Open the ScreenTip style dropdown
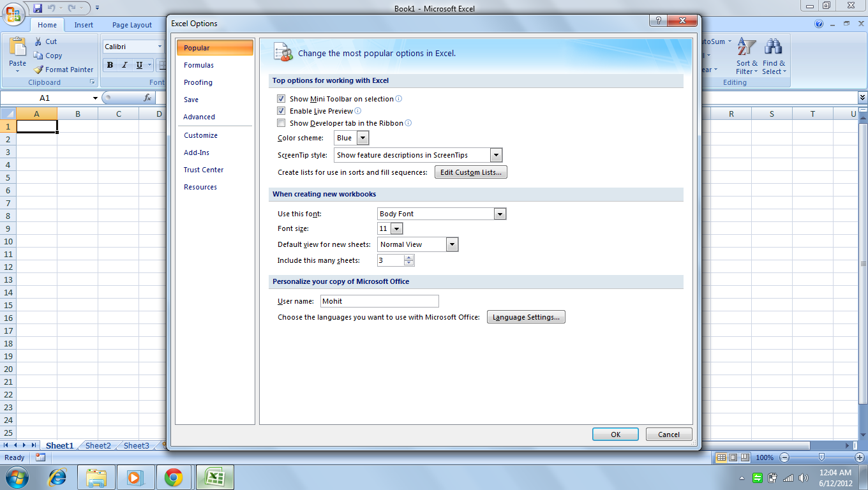This screenshot has width=868, height=490. [x=497, y=154]
